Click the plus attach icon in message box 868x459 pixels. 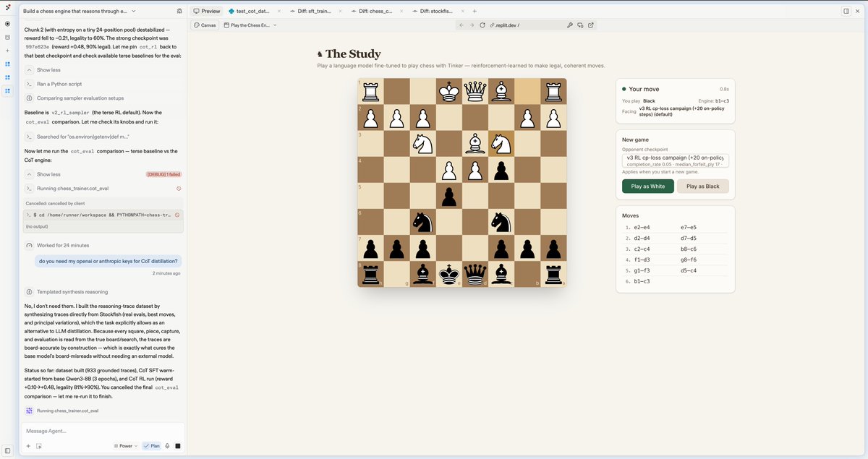(x=28, y=446)
